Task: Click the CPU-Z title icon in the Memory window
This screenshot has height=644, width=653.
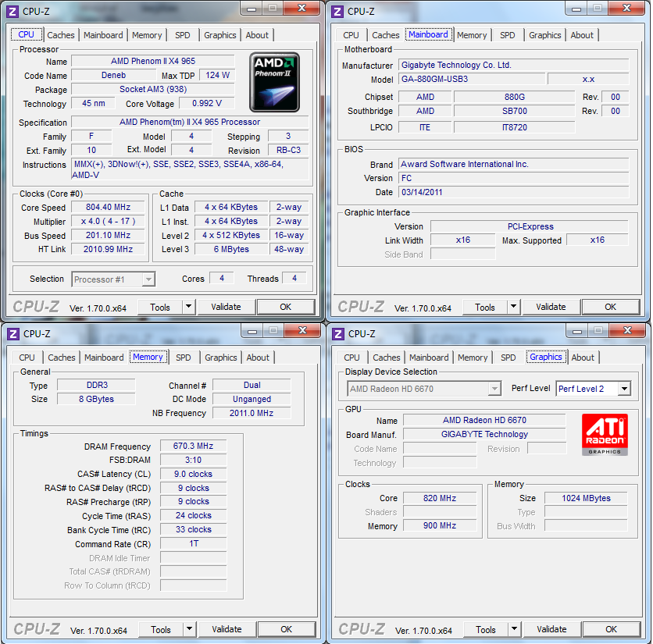Action: coord(12,333)
